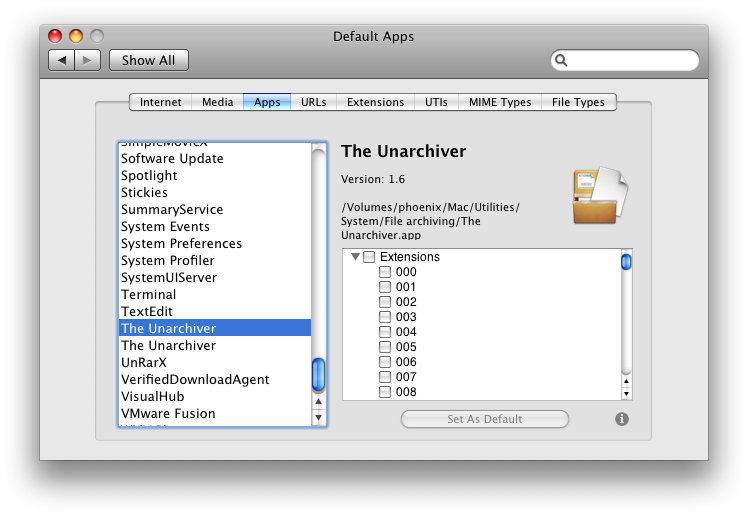Viewport: 748px width, 515px height.
Task: Select TextEdit in the app list
Action: (215, 311)
